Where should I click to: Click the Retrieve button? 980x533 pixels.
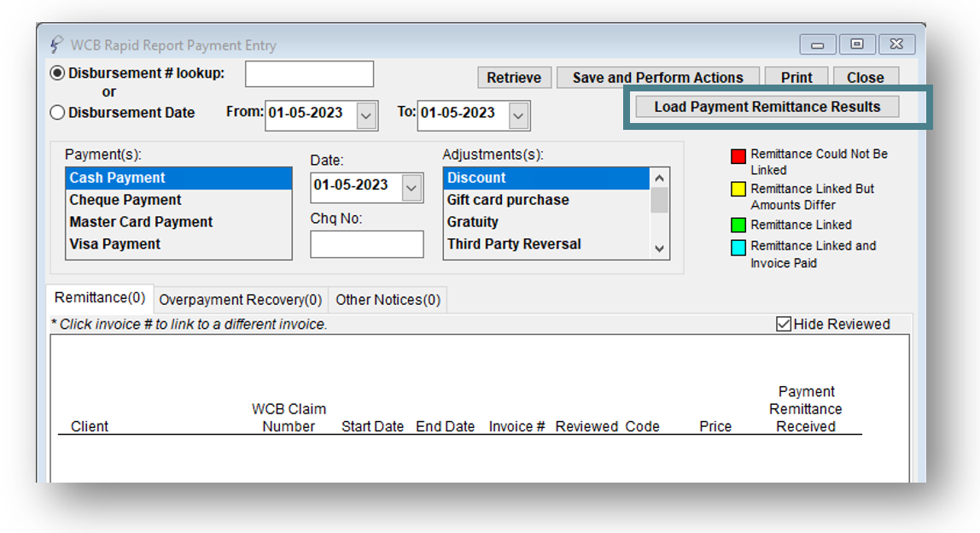click(x=515, y=78)
